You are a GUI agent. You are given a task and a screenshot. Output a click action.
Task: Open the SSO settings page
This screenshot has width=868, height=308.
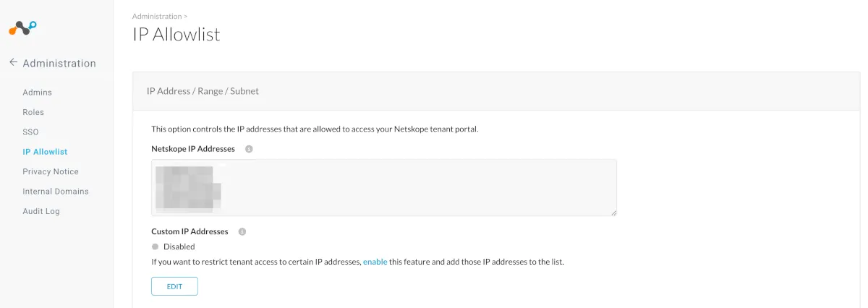point(30,132)
